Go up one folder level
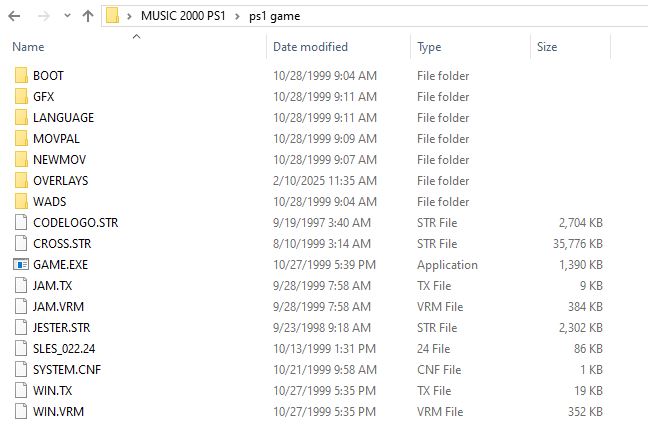 coord(87,16)
